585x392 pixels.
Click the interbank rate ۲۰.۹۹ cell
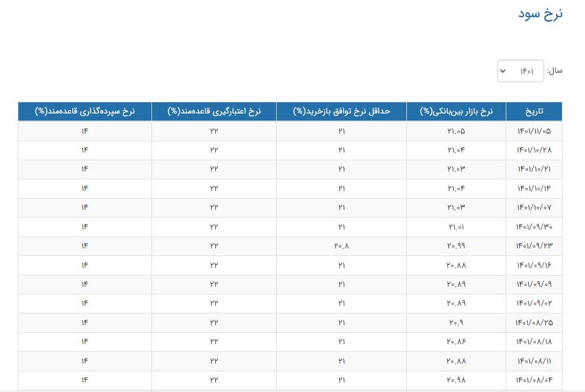point(456,246)
